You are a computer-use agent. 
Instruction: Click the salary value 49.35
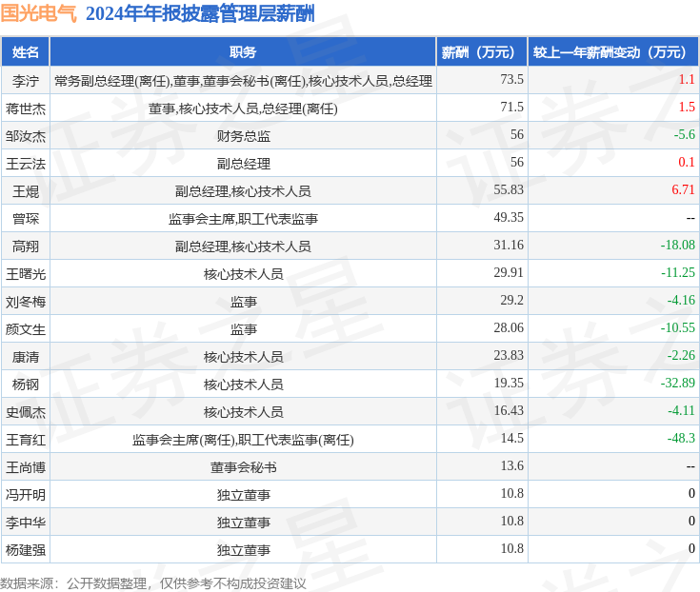(509, 217)
